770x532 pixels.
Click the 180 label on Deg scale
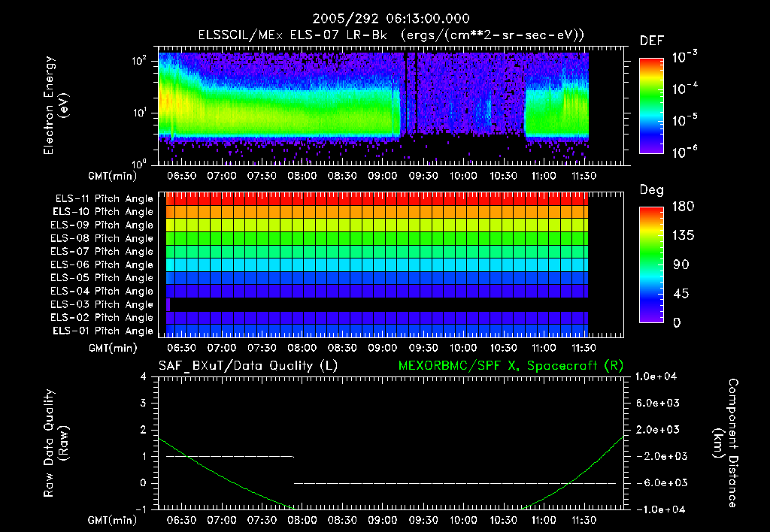pos(683,207)
